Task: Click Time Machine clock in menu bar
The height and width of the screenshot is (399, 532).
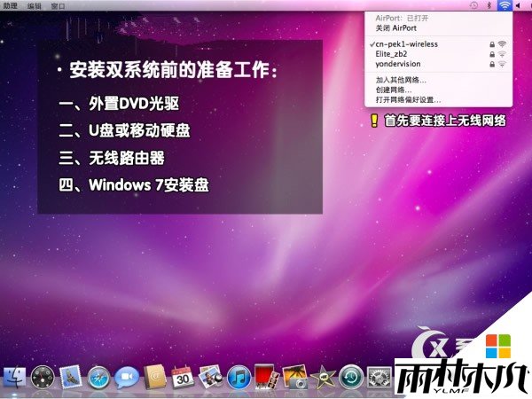Action: point(473,5)
